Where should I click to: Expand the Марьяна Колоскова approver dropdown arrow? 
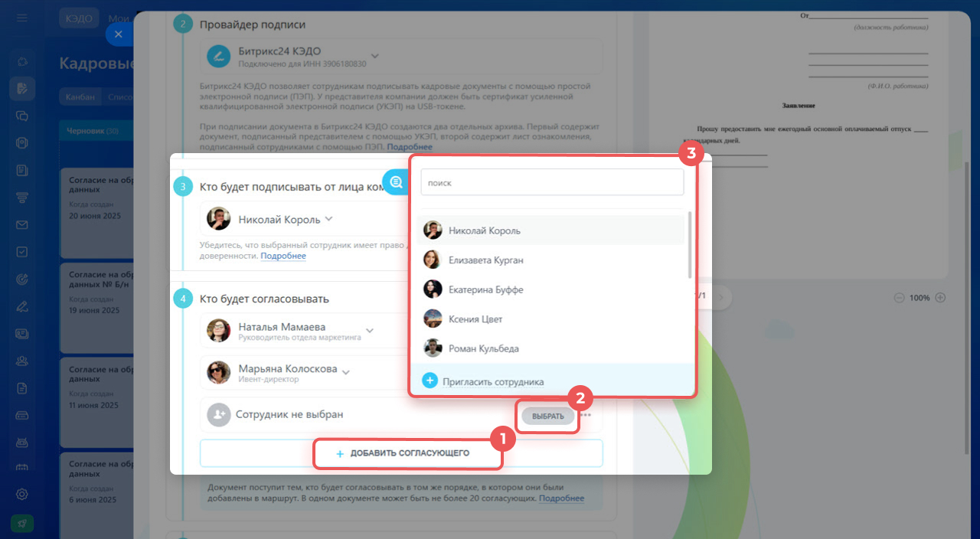click(345, 372)
